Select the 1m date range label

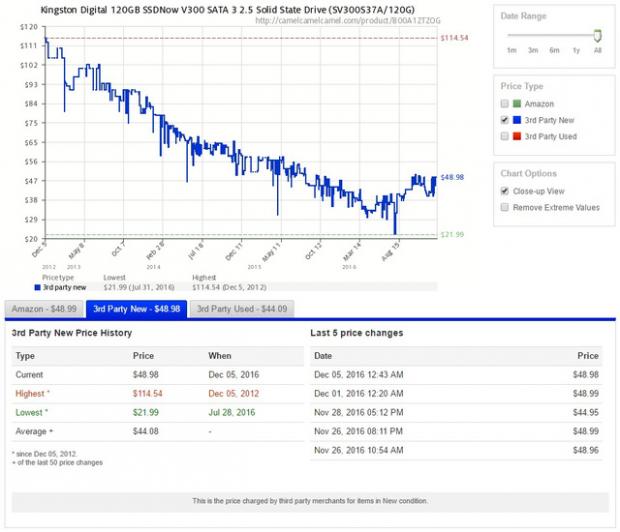click(511, 50)
